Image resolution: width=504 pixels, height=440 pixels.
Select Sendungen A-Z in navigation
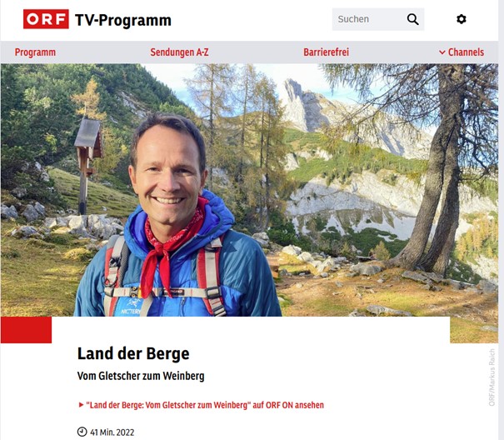[x=179, y=52]
